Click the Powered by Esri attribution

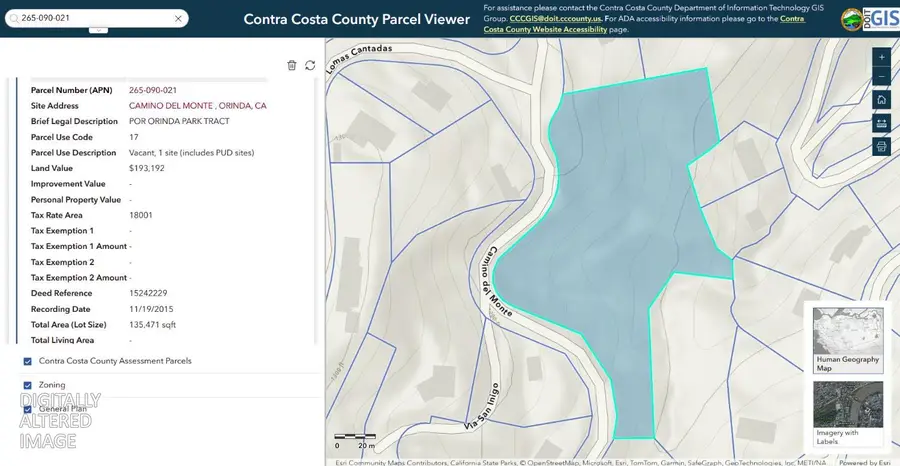point(866,463)
